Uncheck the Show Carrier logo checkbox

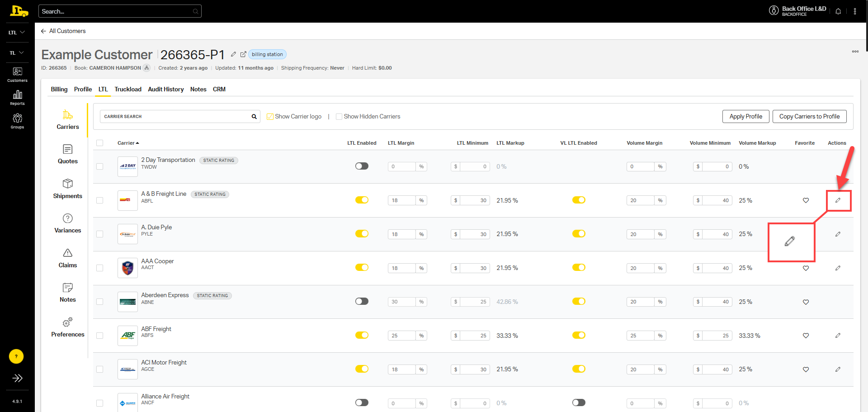pos(270,117)
